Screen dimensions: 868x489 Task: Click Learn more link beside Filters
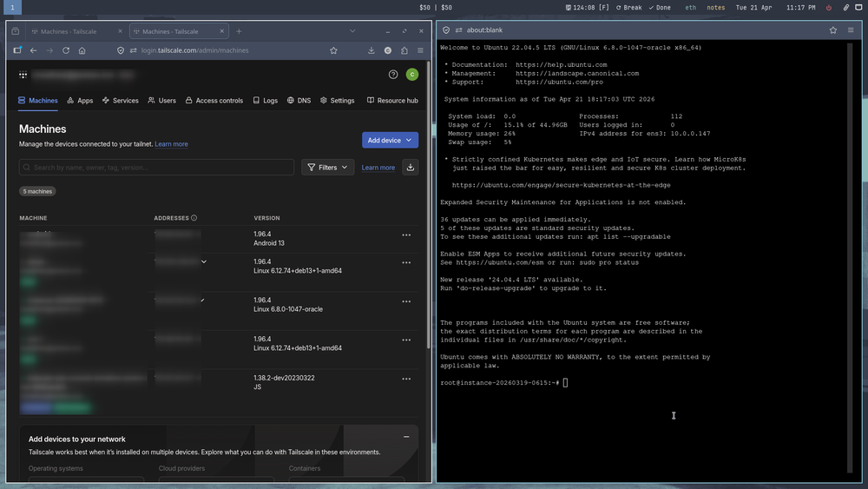(378, 168)
